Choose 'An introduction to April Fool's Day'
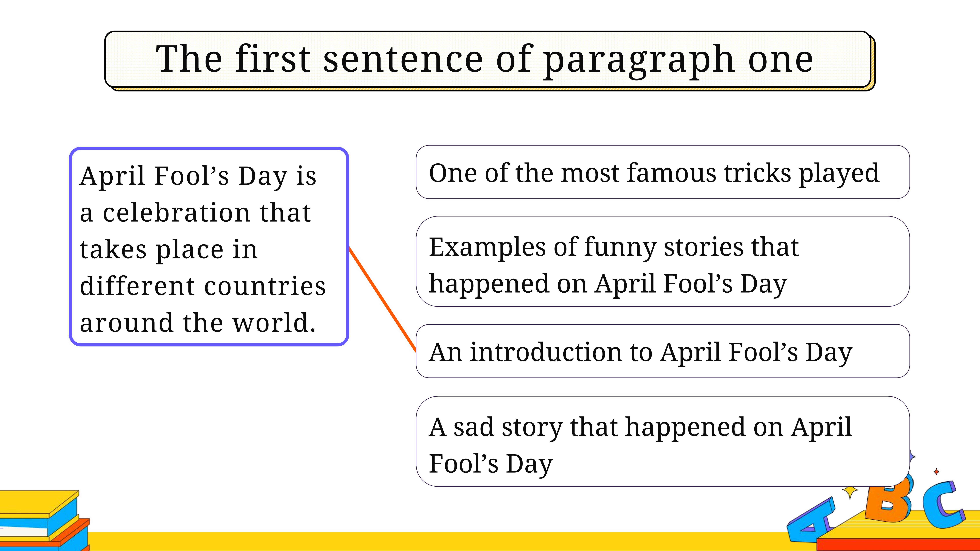The image size is (980, 551). pos(663,351)
